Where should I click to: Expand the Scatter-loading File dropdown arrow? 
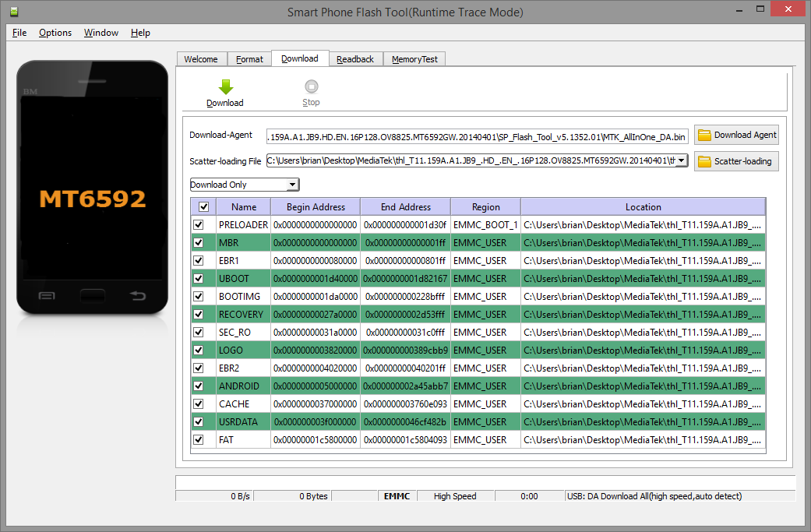tap(681, 160)
